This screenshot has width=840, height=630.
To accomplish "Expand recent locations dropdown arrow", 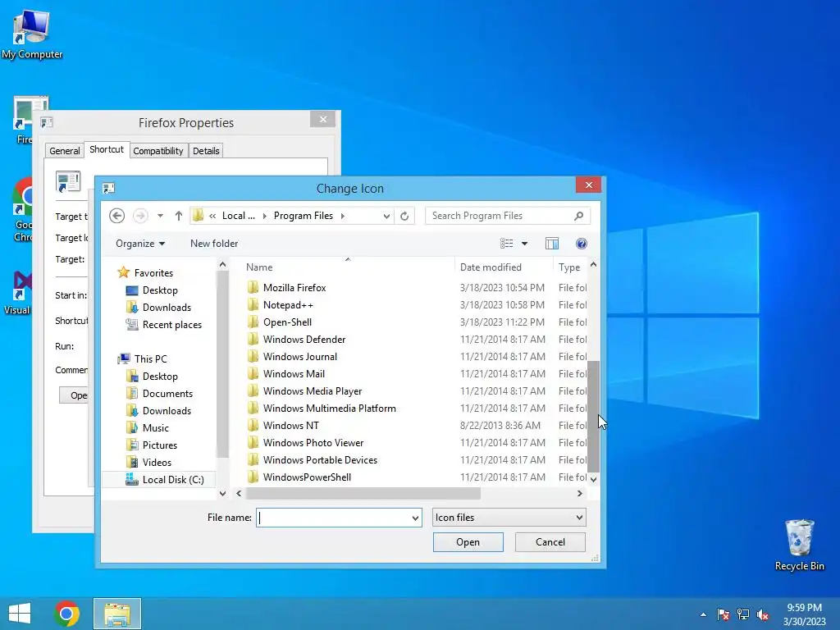I will point(160,216).
